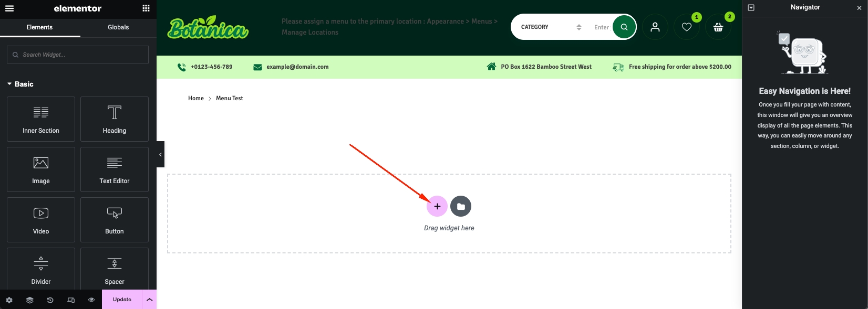Add new section with plus button
Image resolution: width=868 pixels, height=309 pixels.
437,207
